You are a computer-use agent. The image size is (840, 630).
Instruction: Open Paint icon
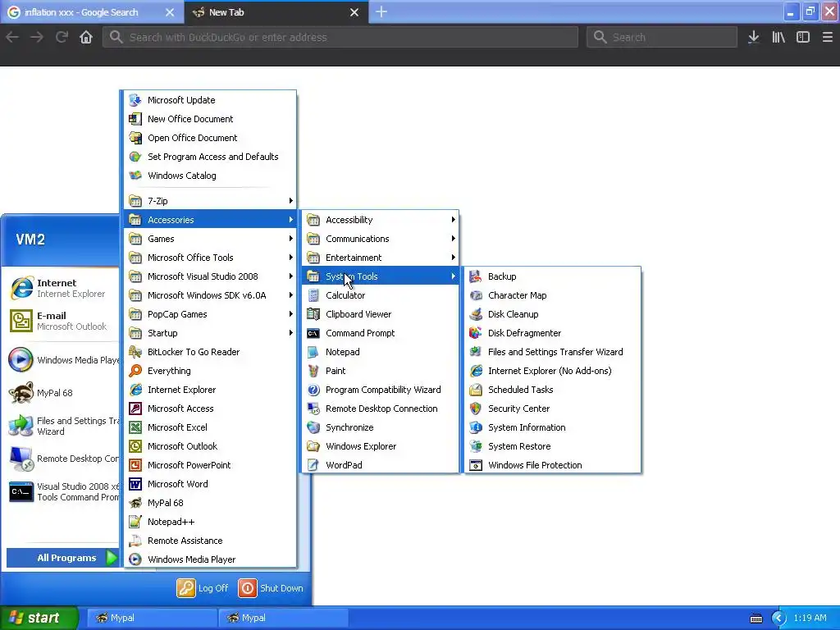313,371
